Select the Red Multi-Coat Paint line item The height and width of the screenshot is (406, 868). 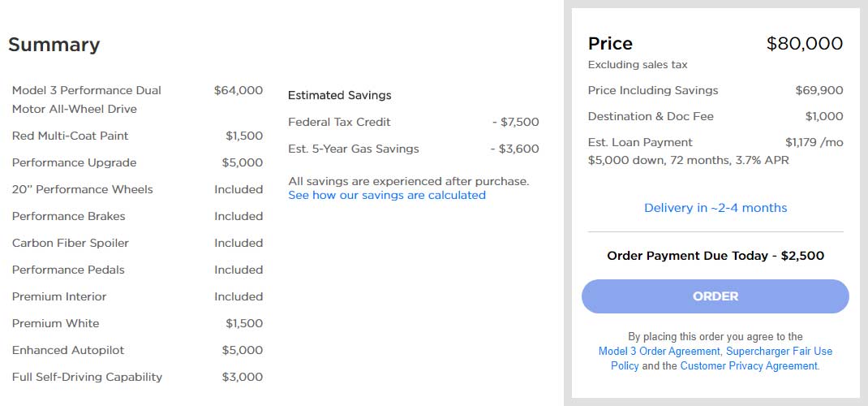(x=71, y=136)
